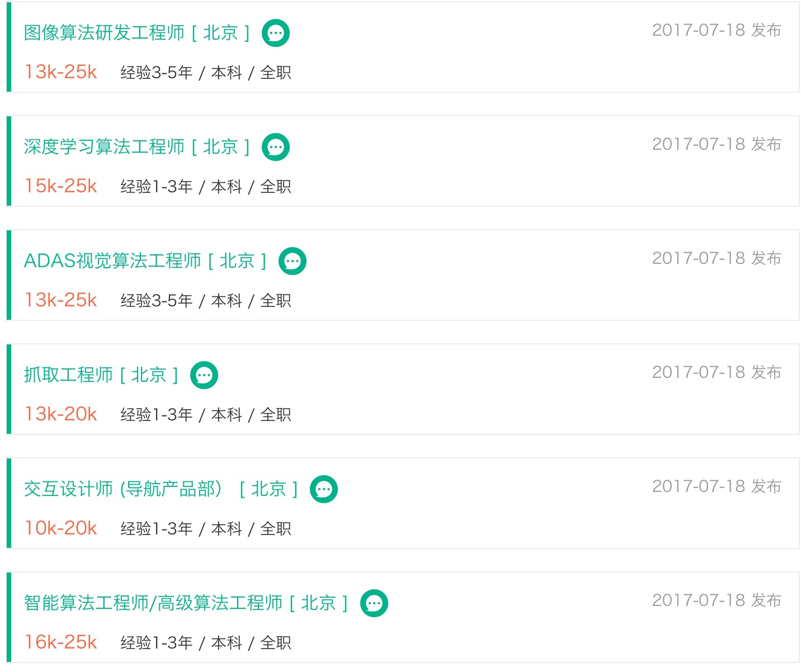Click the 15k-25k salary text
The height and width of the screenshot is (672, 801).
coord(61,186)
